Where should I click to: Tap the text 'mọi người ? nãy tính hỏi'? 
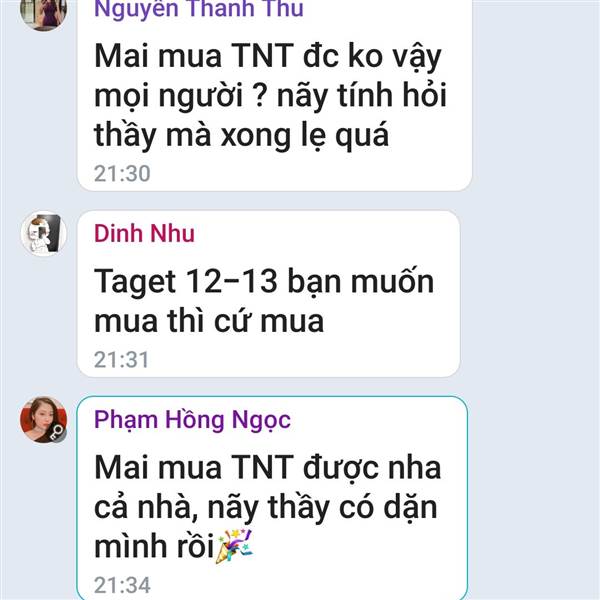[x=270, y=96]
